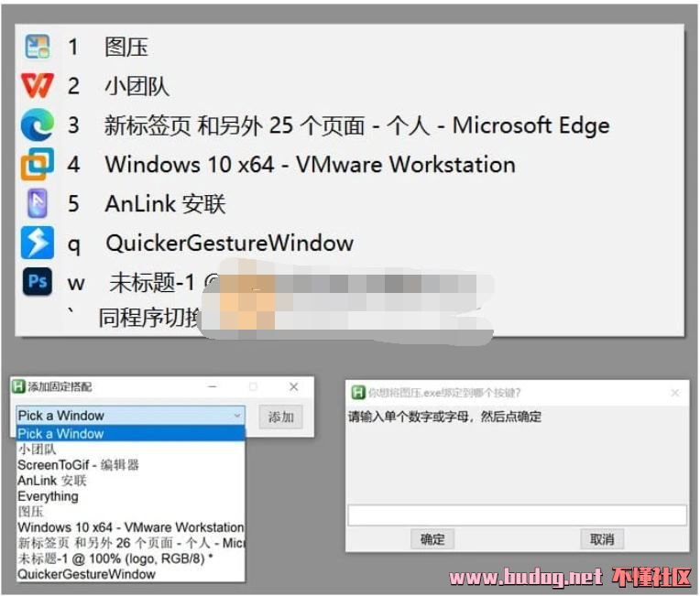Click the Quicker lightning icon
Screen dimensions: 700x596
(38, 243)
